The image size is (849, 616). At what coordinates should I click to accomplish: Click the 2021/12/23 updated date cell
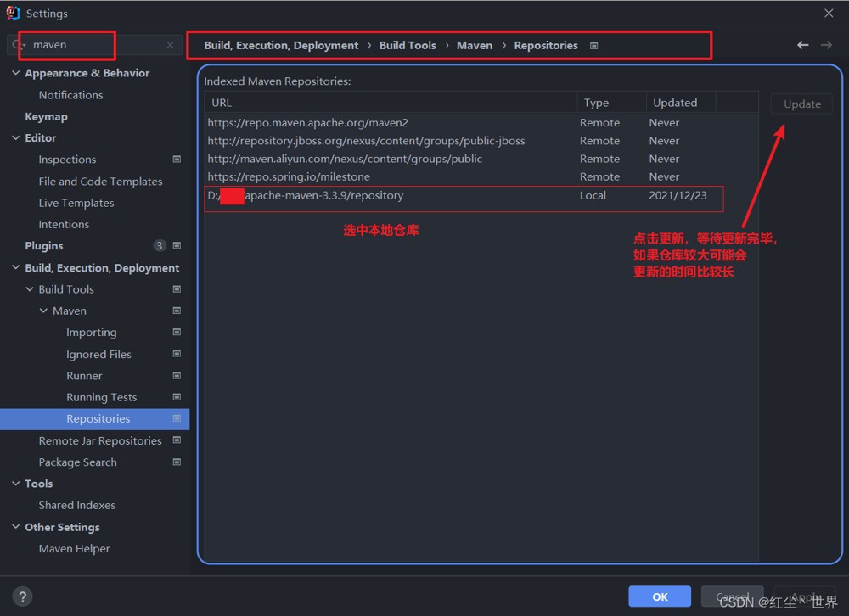pos(678,195)
